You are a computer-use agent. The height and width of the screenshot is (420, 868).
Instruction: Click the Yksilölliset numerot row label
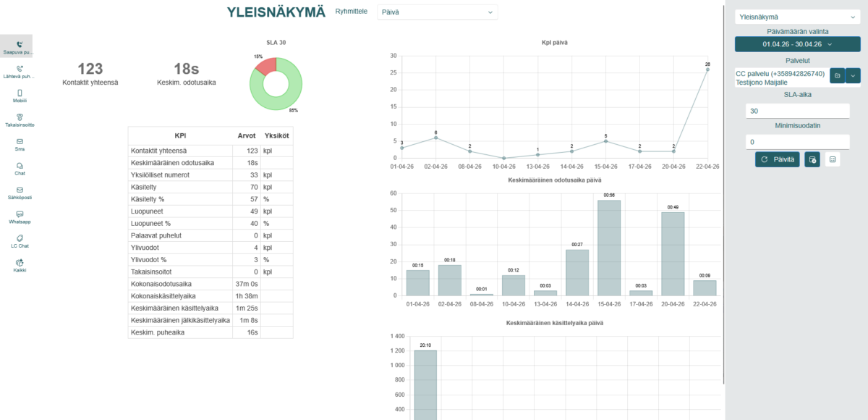pos(158,175)
